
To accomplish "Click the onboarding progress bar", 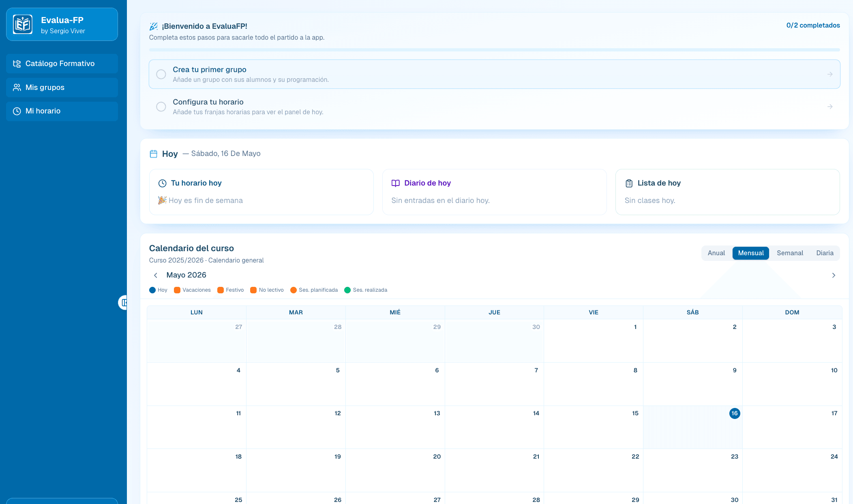I will point(494,50).
